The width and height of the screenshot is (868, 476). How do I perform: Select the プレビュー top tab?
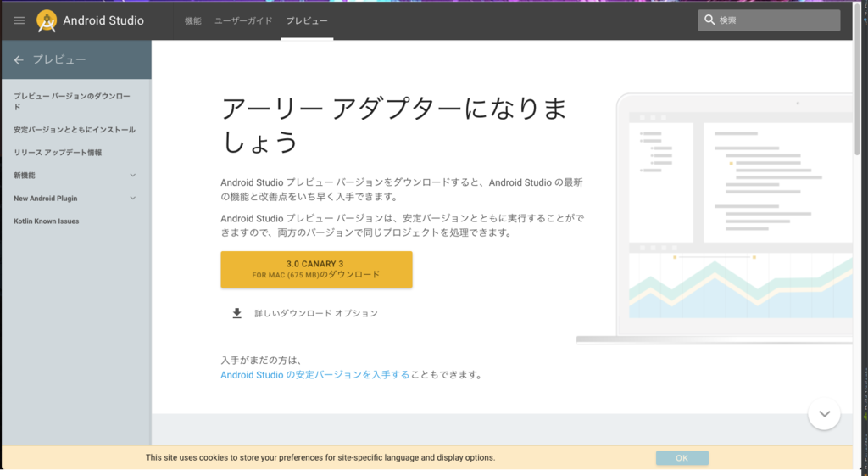coord(307,20)
